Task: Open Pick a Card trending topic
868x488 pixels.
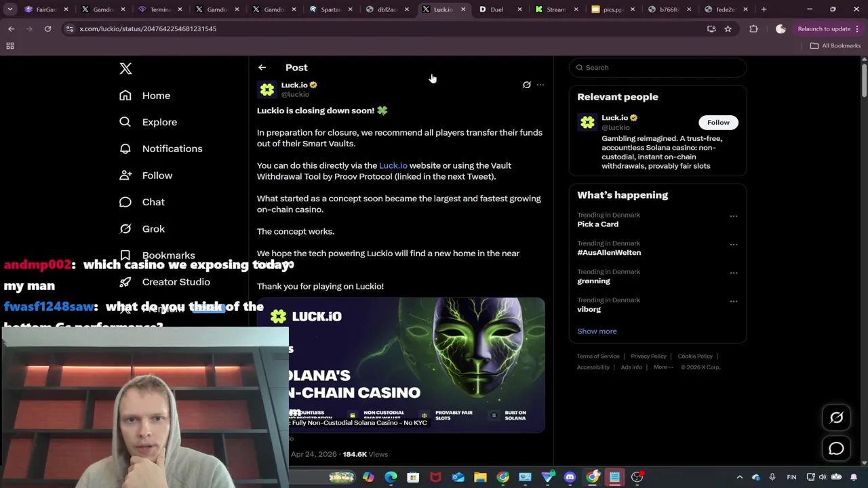Action: tap(597, 224)
